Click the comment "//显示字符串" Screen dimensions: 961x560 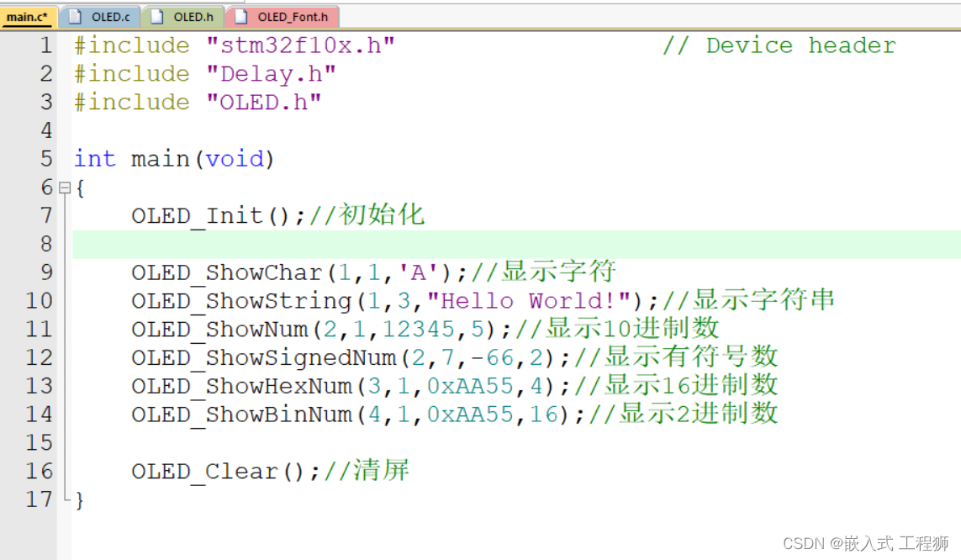(x=748, y=300)
